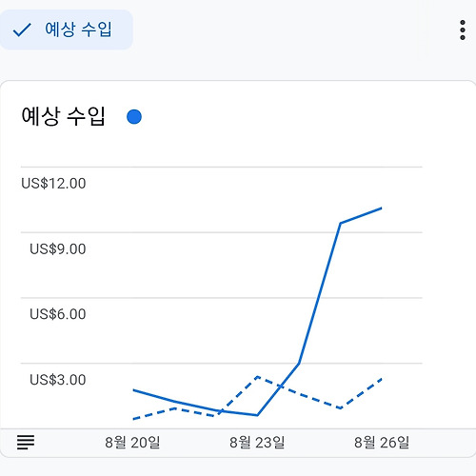The width and height of the screenshot is (476, 476).
Task: Click the dashed line's dip before 8월 26일
Action: (341, 408)
